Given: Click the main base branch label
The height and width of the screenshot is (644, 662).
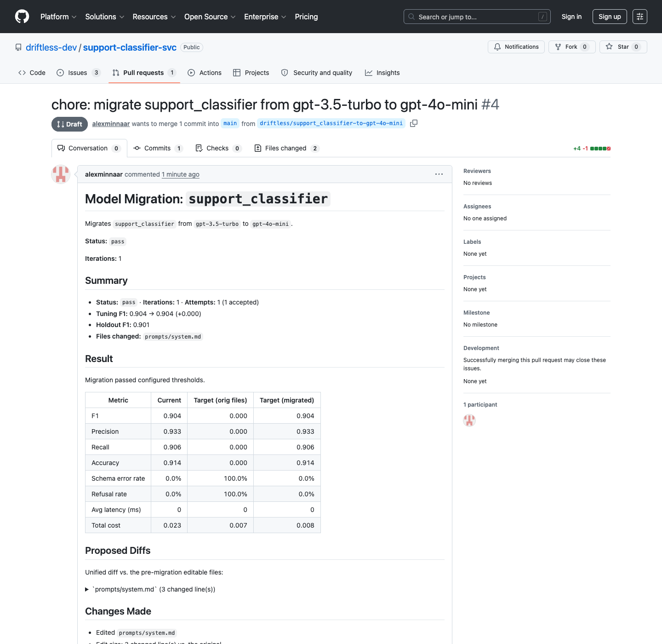Looking at the screenshot, I should tap(230, 123).
